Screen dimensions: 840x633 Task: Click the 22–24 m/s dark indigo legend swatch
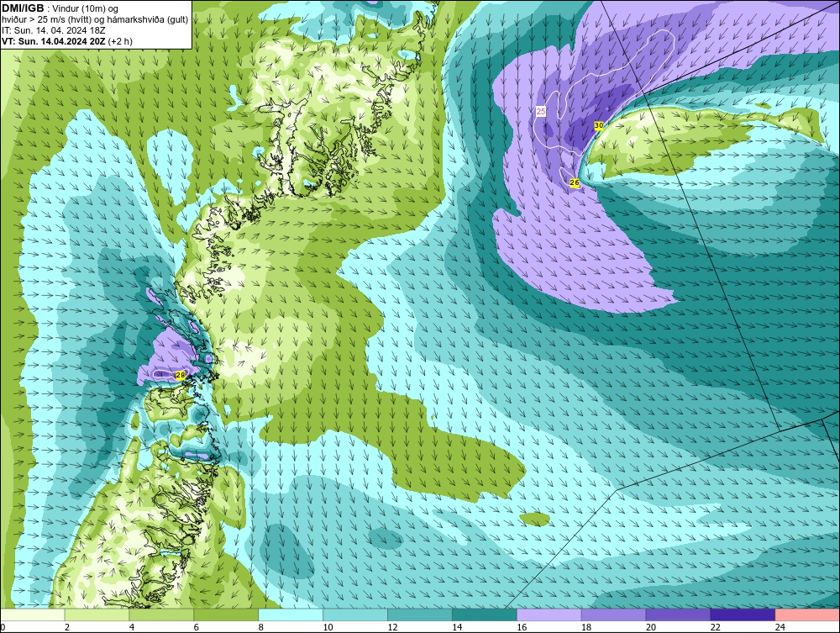pos(743,615)
